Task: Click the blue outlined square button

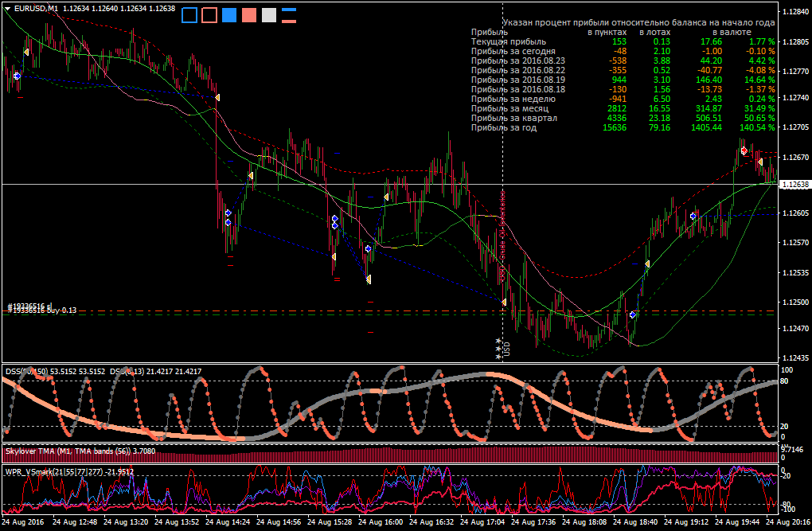Action: click(x=189, y=16)
